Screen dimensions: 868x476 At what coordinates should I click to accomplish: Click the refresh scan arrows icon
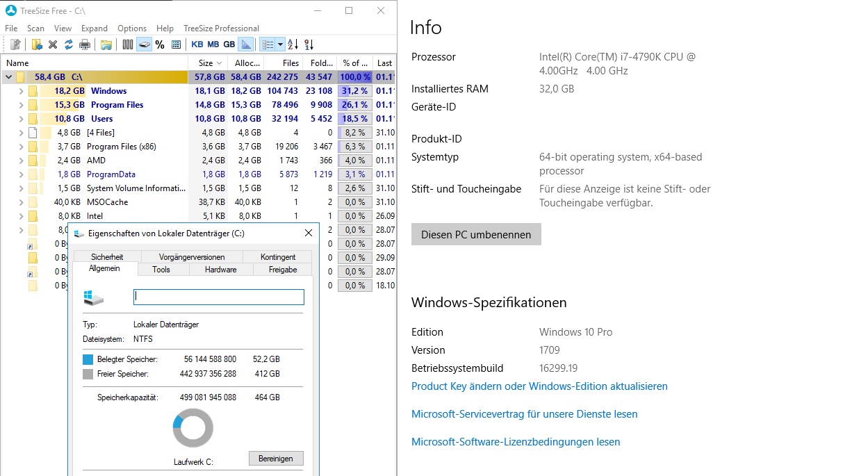tap(69, 44)
